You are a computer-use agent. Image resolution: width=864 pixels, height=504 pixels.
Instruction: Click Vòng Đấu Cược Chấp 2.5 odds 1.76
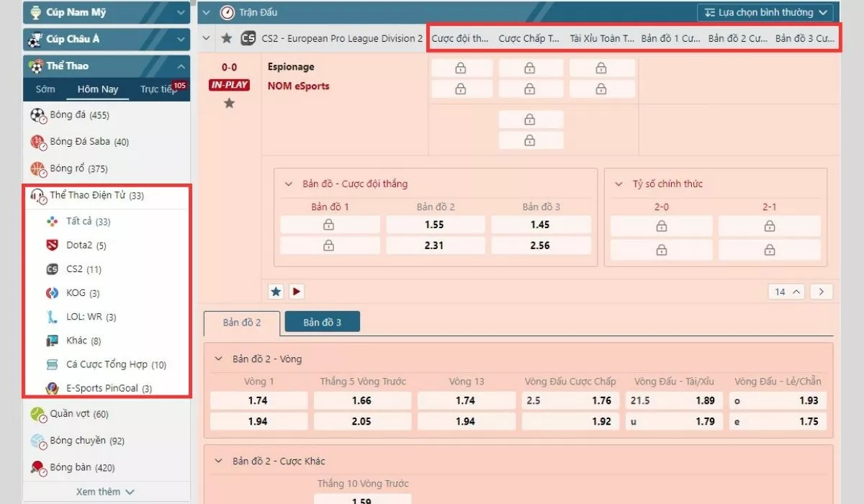(572, 401)
